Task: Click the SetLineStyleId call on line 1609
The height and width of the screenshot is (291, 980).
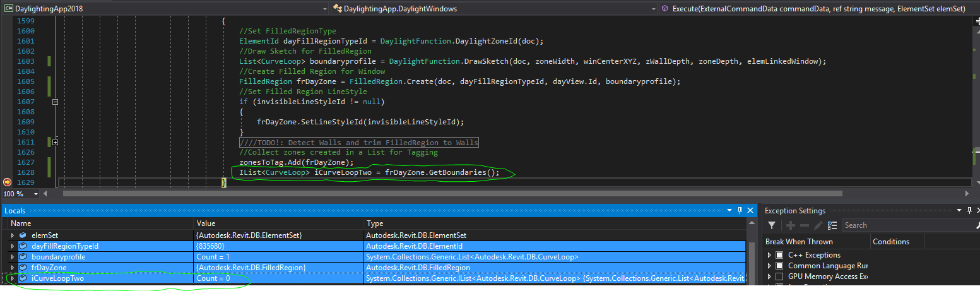Action: click(359, 122)
